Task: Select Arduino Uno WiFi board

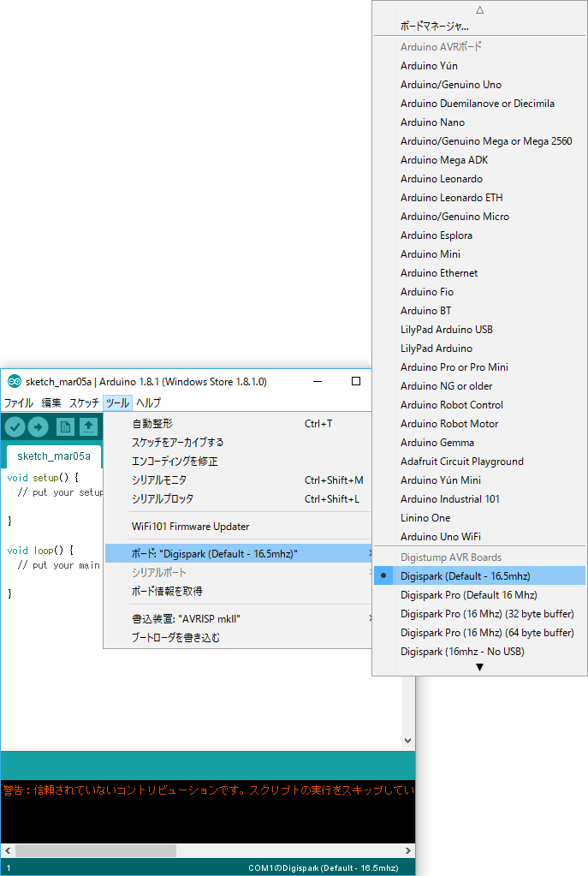Action: pyautogui.click(x=479, y=537)
